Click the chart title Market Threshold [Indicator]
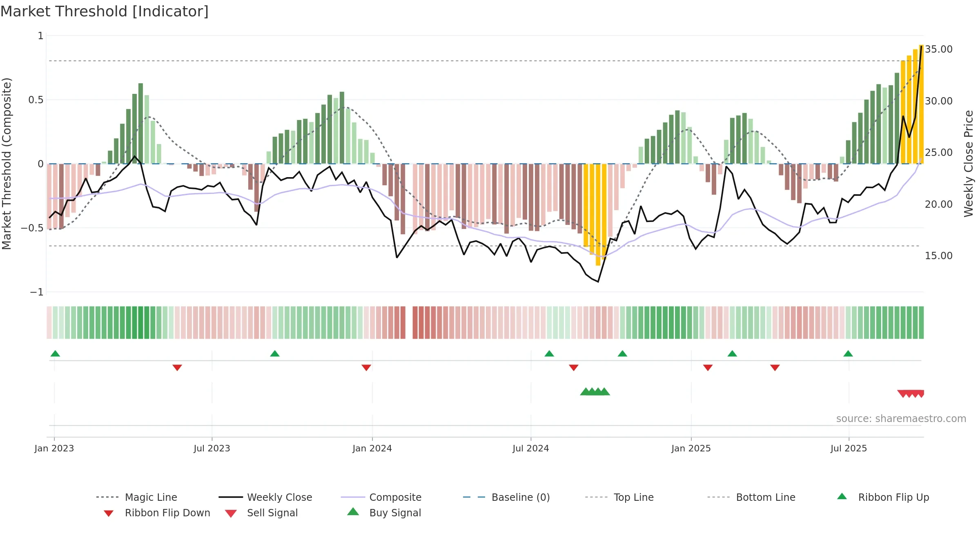The height and width of the screenshot is (551, 980). (105, 11)
